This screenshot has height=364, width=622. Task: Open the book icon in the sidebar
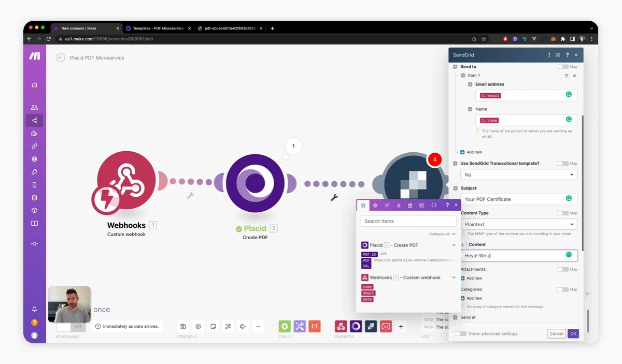click(34, 224)
